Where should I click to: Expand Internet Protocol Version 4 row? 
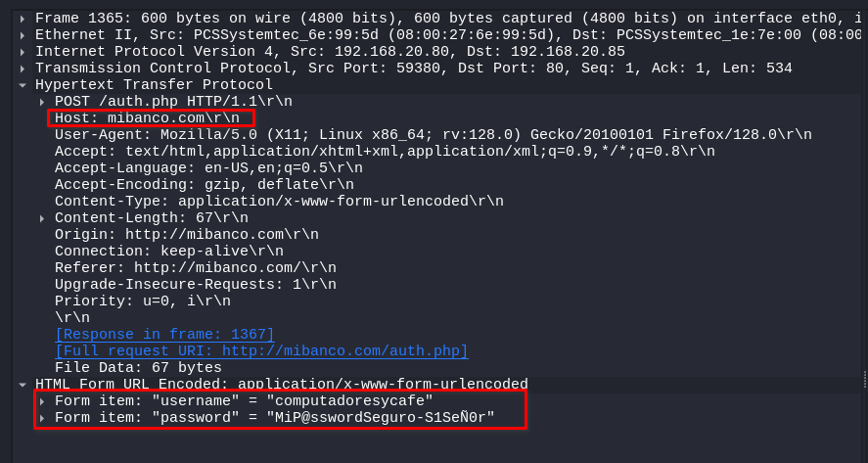click(x=23, y=52)
